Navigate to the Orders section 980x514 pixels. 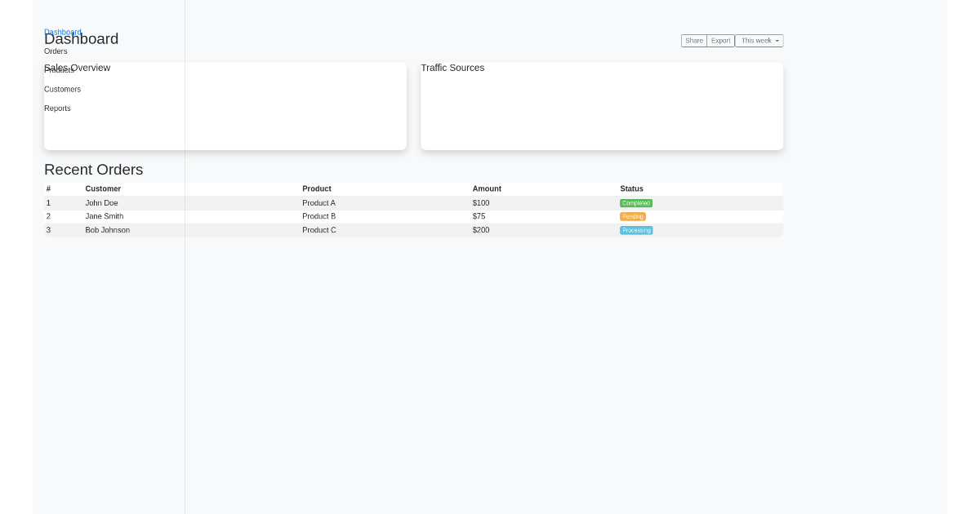(56, 51)
